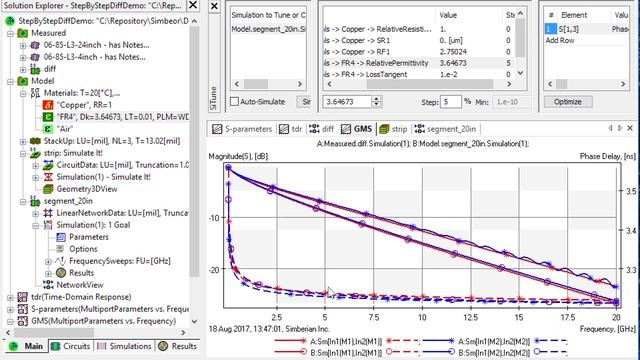640x360 pixels.
Task: Expand the 06-85-L3-24inch node
Action: click(x=23, y=45)
